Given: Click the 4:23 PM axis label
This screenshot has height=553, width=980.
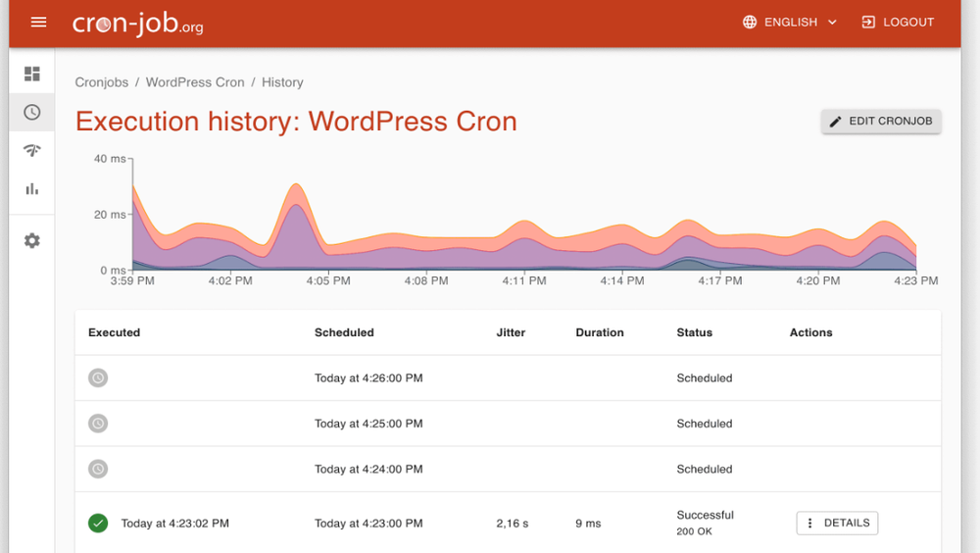Looking at the screenshot, I should 915,280.
